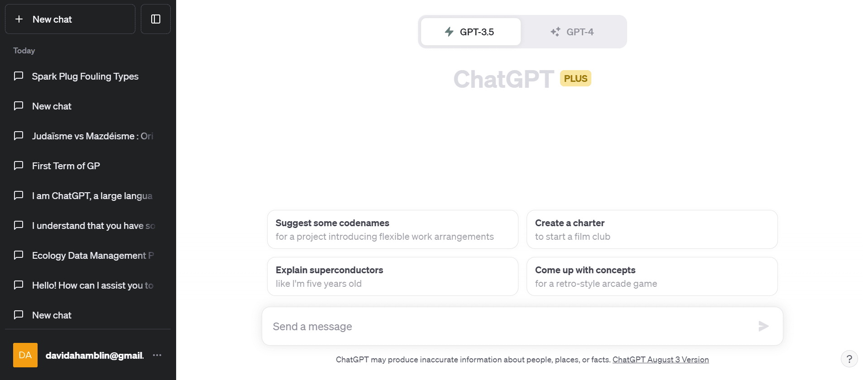The height and width of the screenshot is (380, 868).
Task: Open the help question mark button
Action: click(849, 359)
